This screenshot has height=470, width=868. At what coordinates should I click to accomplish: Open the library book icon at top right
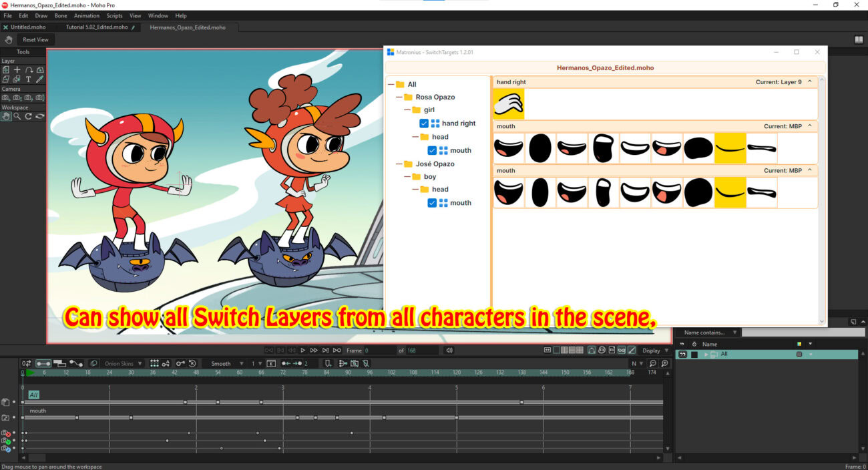coord(859,39)
